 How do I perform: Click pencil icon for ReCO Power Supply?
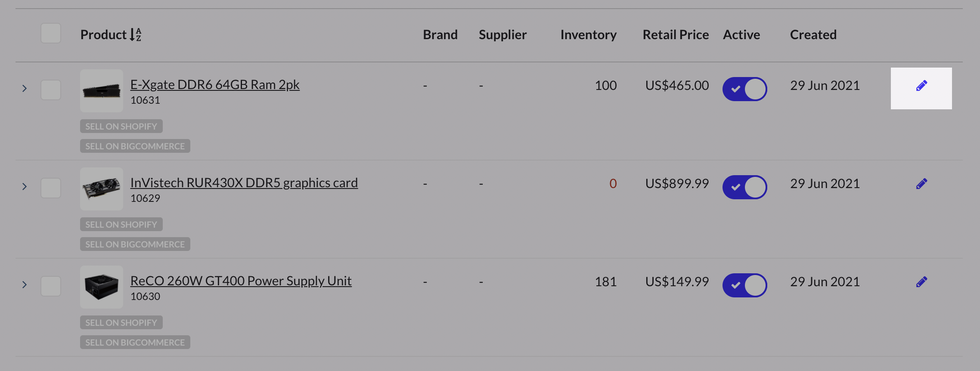click(921, 282)
